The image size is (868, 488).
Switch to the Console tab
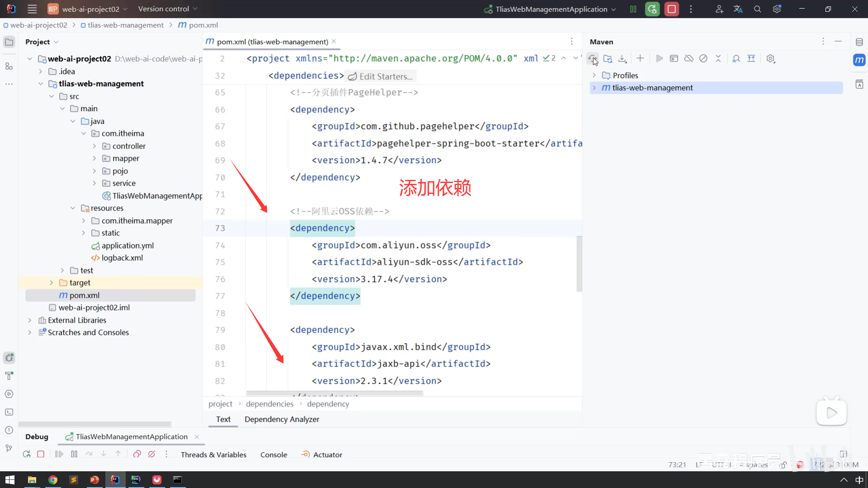274,455
